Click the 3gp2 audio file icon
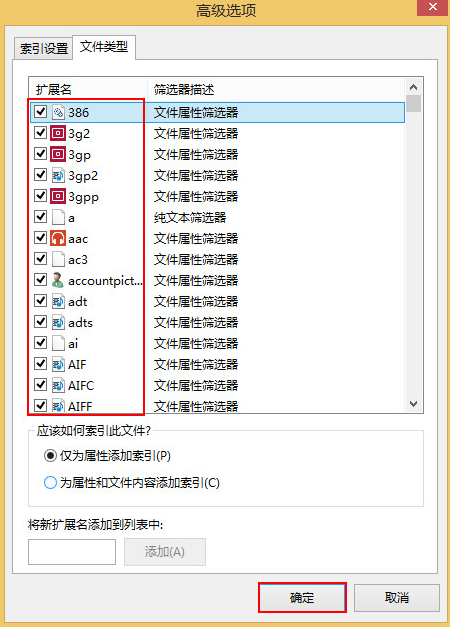Image resolution: width=455 pixels, height=627 pixels. pyautogui.click(x=58, y=175)
